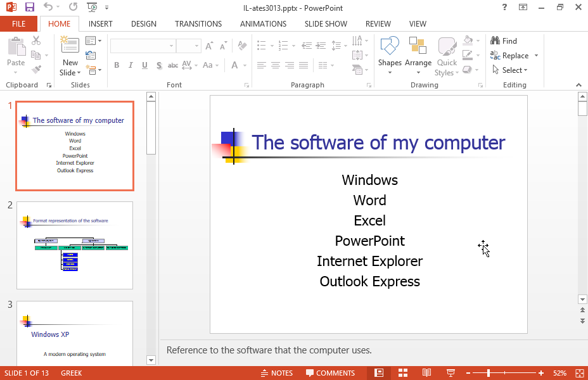Center the text

[x=276, y=66]
